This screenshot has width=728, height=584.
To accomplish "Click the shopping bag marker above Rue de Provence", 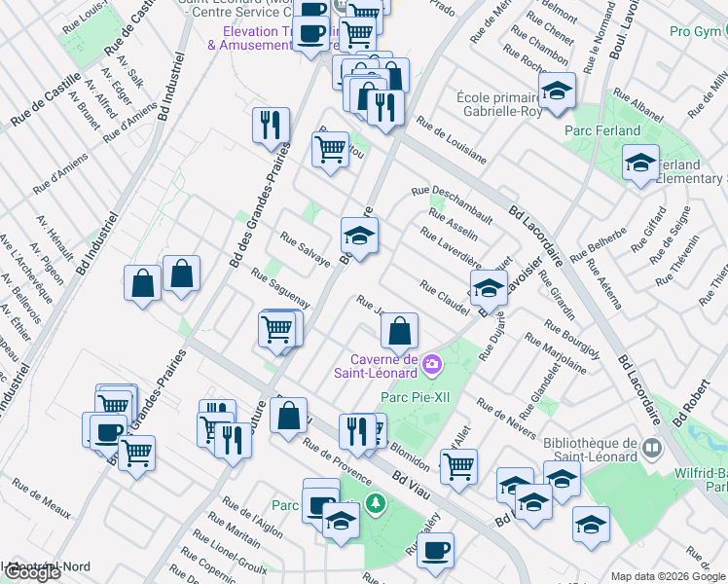I will [x=288, y=418].
